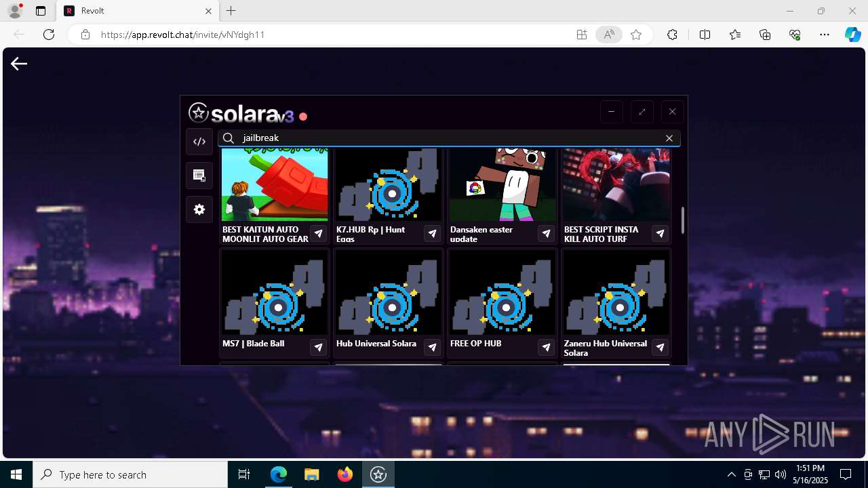Open Solara settings gear
This screenshot has height=488, width=868.
coord(199,209)
